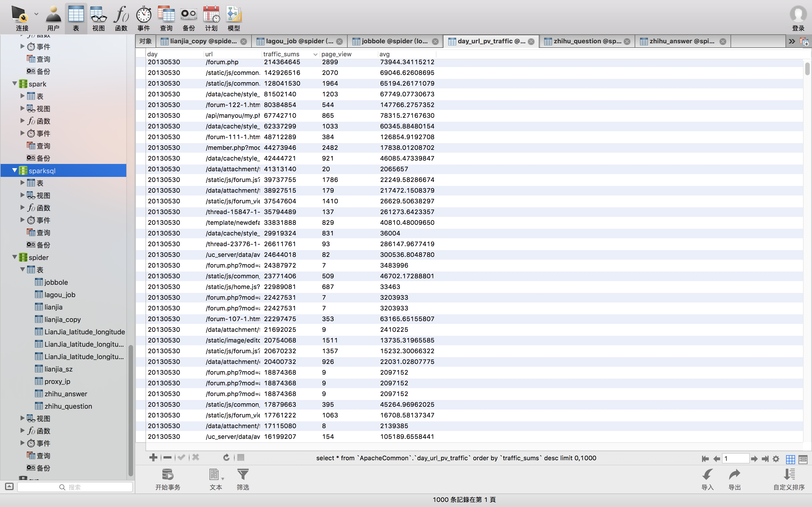Go to next page arrow button

click(754, 459)
